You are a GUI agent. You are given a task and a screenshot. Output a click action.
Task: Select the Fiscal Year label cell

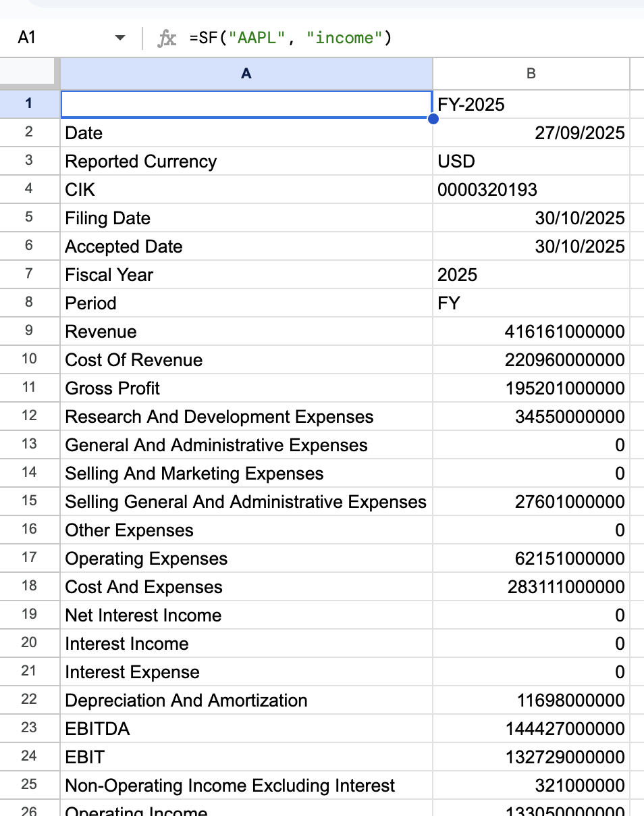point(246,274)
